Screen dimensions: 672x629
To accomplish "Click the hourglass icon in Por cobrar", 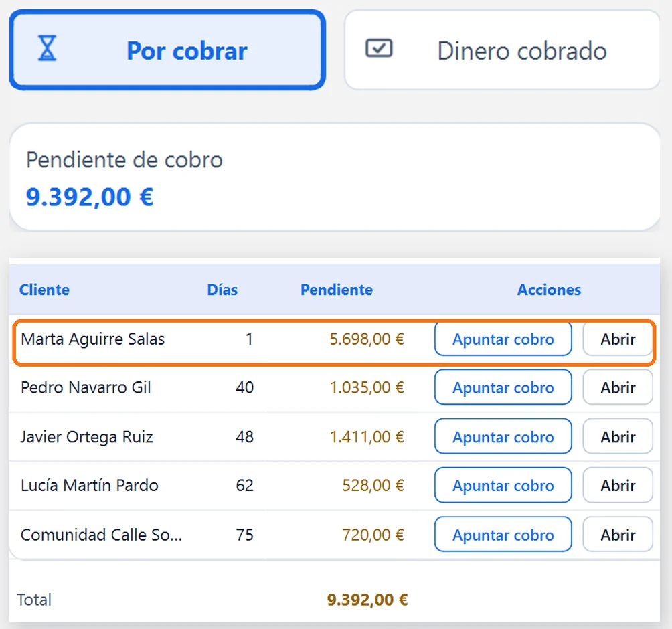I will click(47, 48).
